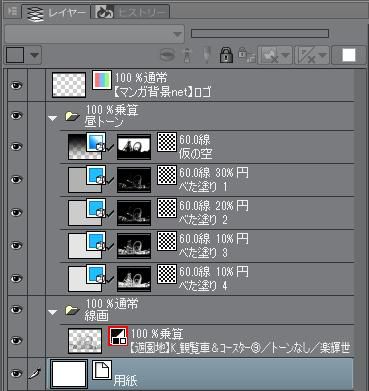Image resolution: width=369 pixels, height=391 pixels.
Task: Click the set as reference layer icon
Action: 188,55
